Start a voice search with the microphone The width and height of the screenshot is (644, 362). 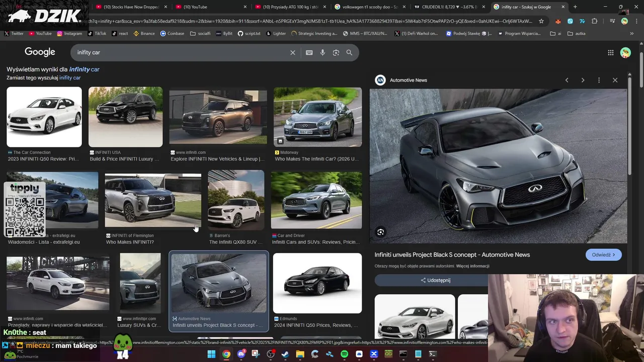pyautogui.click(x=323, y=52)
